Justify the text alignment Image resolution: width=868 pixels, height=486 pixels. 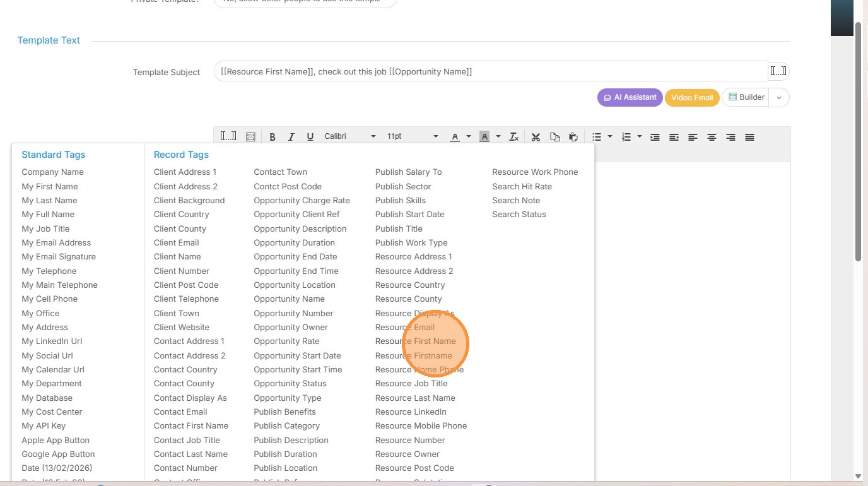[749, 137]
